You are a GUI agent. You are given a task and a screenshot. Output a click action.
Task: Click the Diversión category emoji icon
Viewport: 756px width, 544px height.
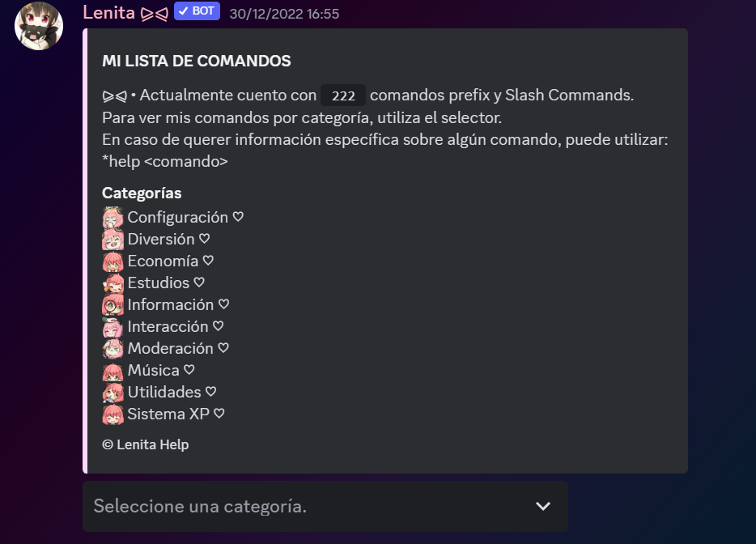[x=113, y=239]
